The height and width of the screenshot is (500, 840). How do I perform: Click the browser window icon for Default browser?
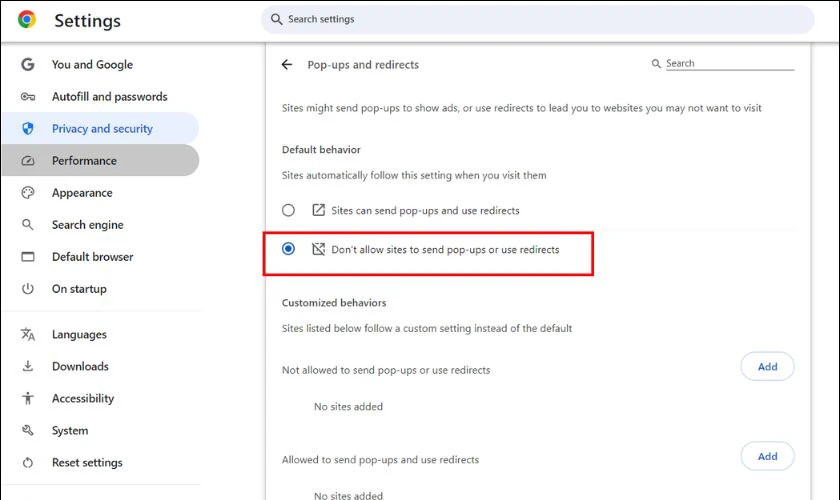[28, 257]
